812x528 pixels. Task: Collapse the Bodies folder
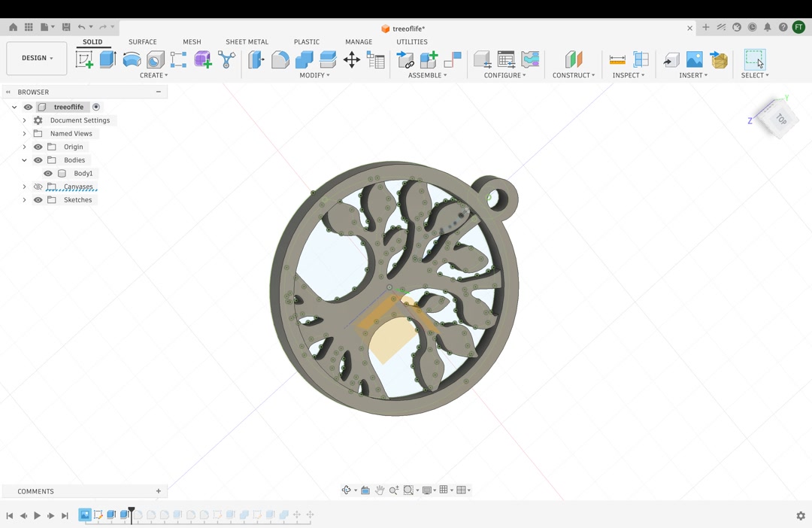(x=24, y=160)
